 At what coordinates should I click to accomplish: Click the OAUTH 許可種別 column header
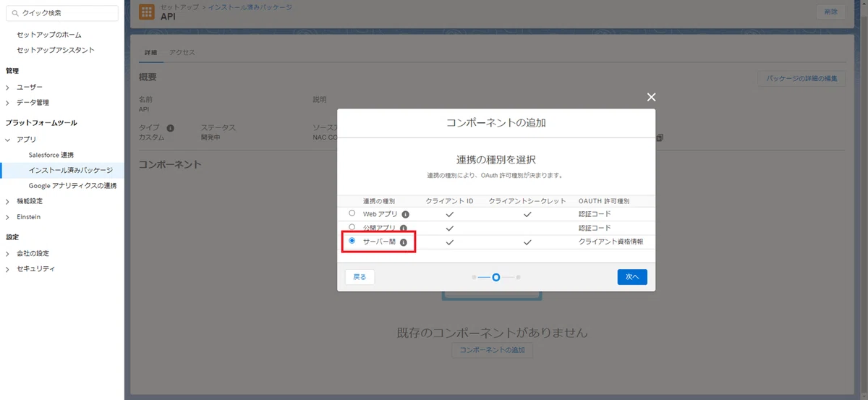pos(605,200)
